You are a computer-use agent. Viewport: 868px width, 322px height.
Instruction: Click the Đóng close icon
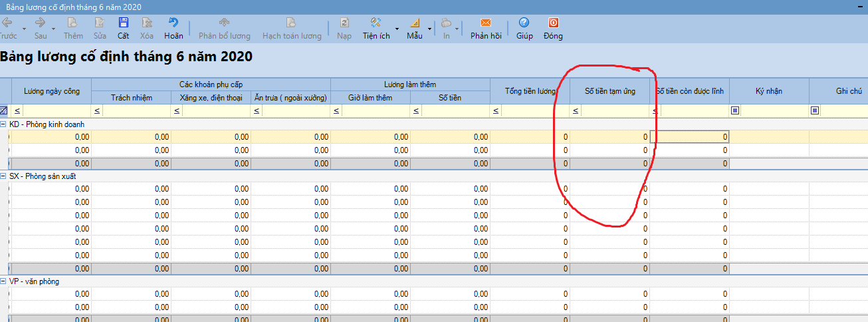click(x=552, y=23)
